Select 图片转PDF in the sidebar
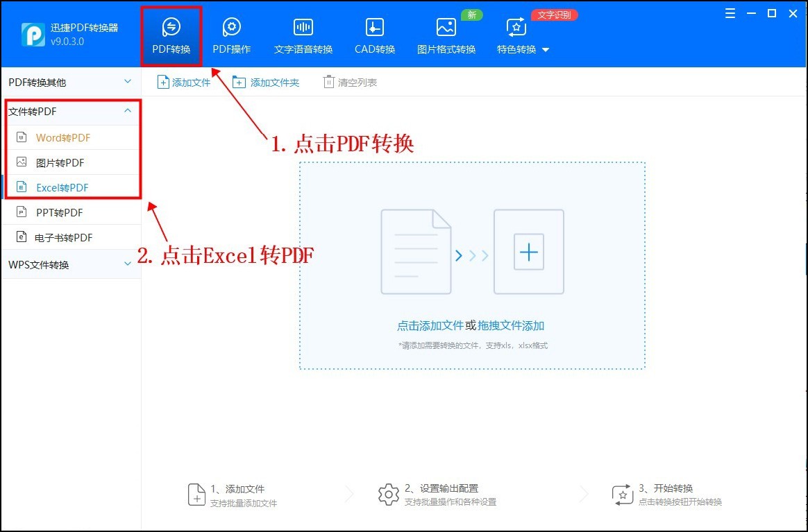 coord(61,162)
